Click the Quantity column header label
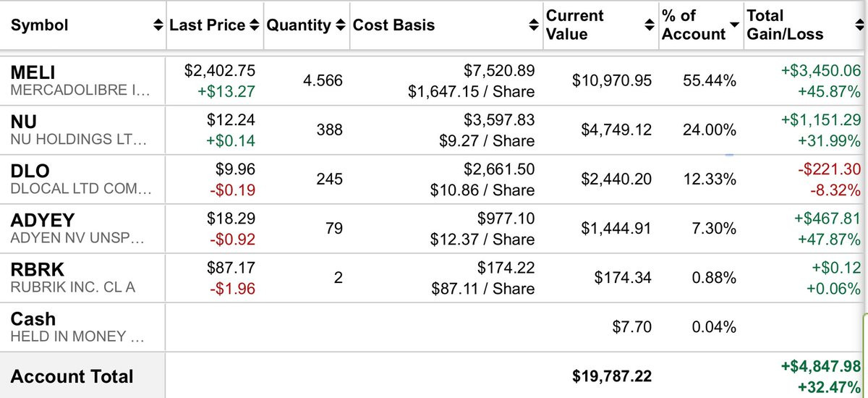This screenshot has height=398, width=868. (x=299, y=25)
